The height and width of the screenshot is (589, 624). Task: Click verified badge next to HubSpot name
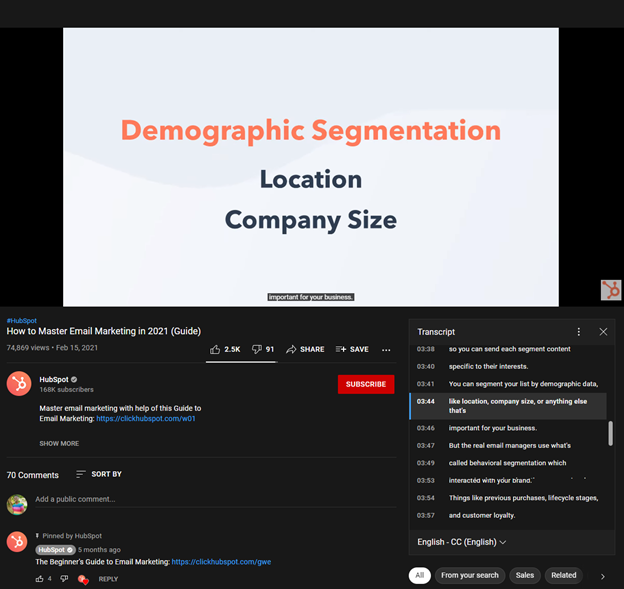[74, 379]
